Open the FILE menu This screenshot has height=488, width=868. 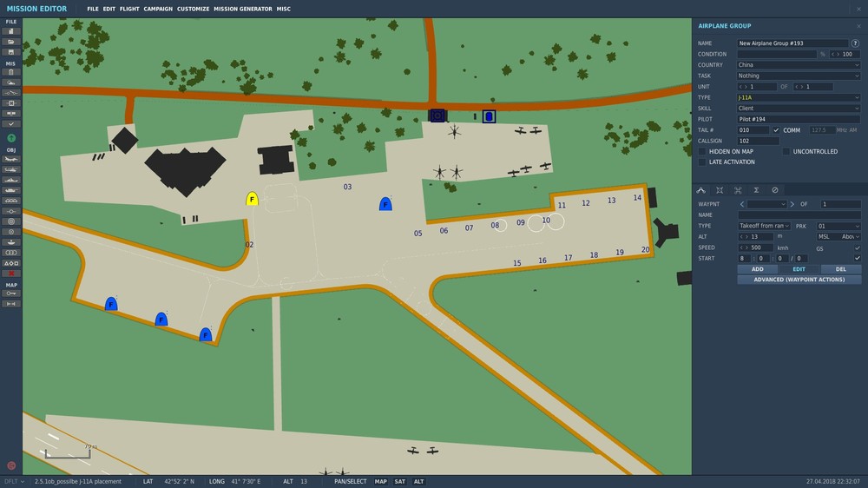[x=93, y=9]
